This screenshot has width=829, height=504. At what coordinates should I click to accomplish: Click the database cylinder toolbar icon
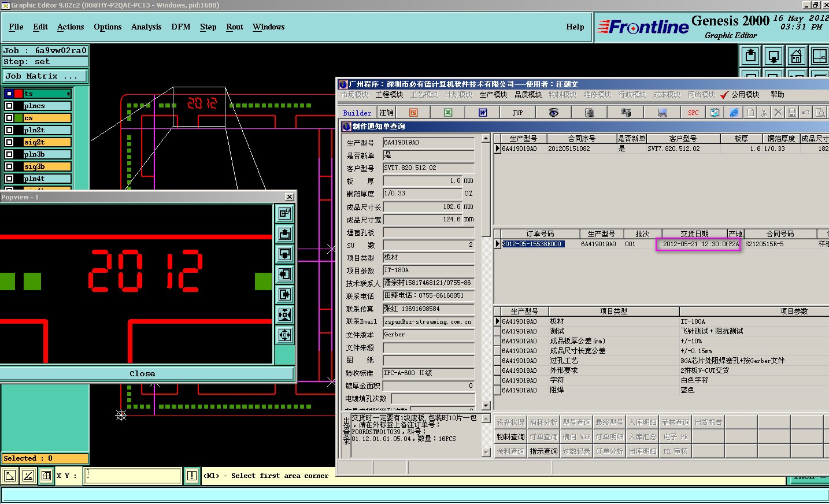click(589, 113)
